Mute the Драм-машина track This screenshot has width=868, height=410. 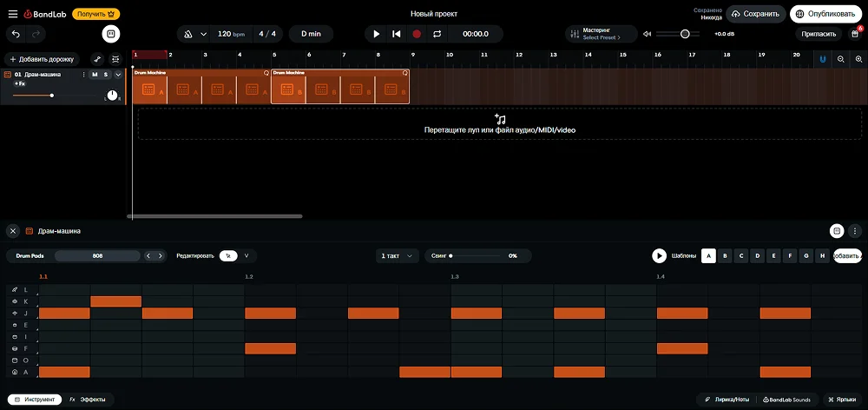(95, 74)
